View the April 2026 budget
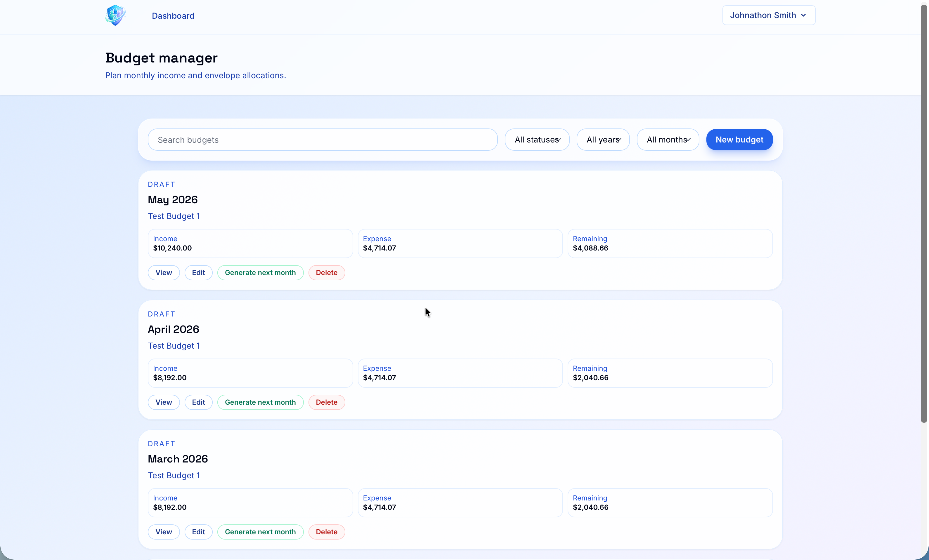Viewport: 929px width, 560px height. tap(164, 402)
